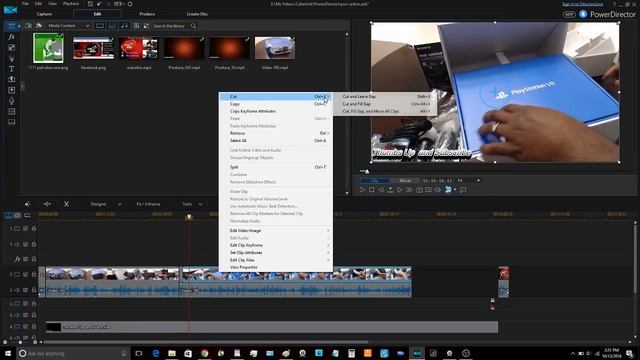Open the Subtitle Room icon in sidebar
640x360 pixels.
pos(11,122)
